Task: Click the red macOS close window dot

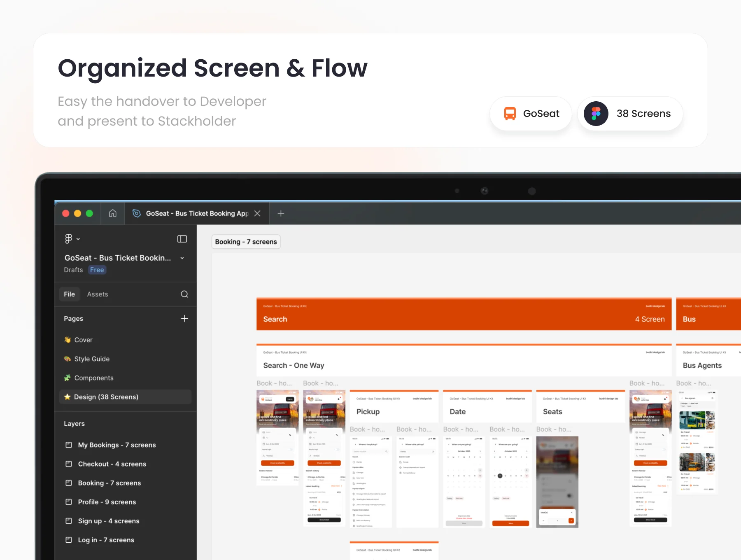Action: coord(66,213)
